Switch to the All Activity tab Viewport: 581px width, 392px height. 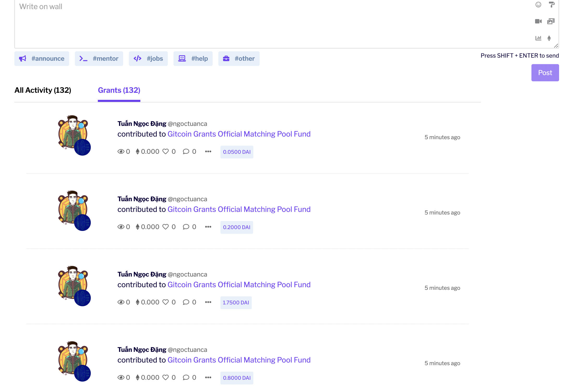click(x=43, y=90)
